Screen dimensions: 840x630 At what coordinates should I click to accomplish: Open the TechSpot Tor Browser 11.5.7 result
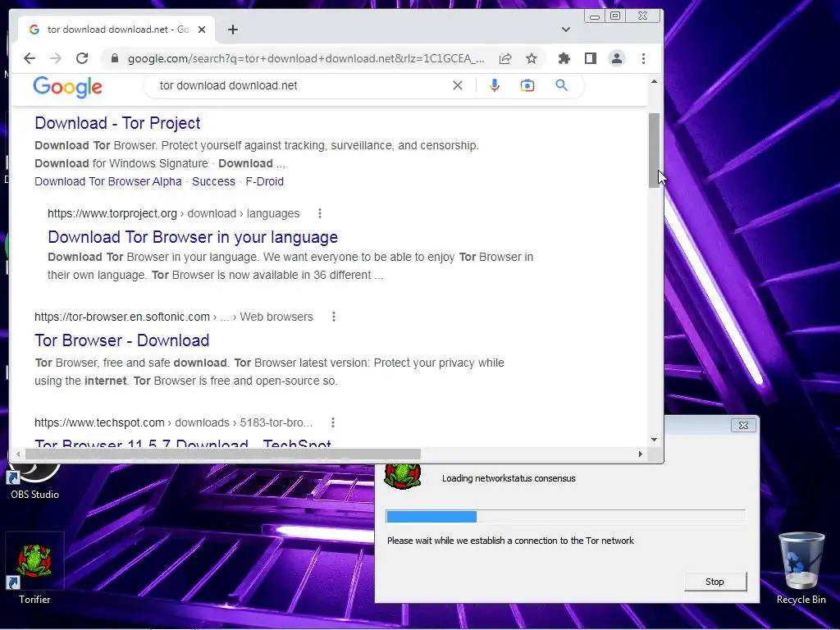tap(183, 442)
